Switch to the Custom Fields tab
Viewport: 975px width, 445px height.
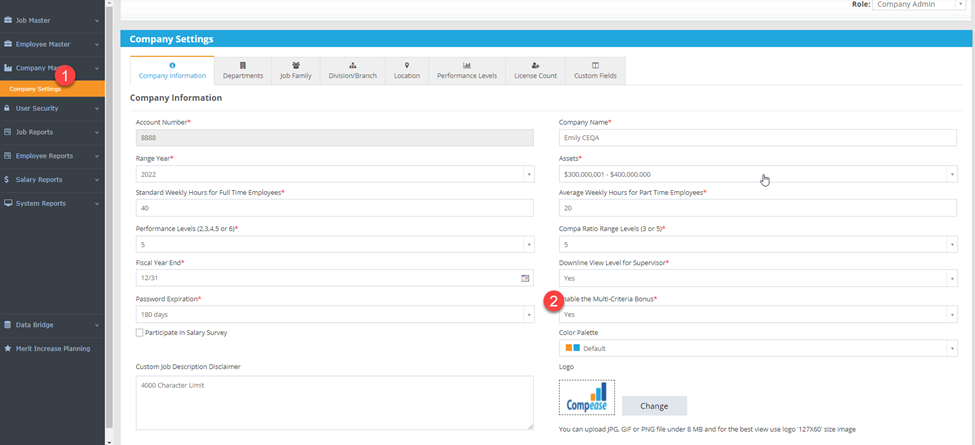596,71
